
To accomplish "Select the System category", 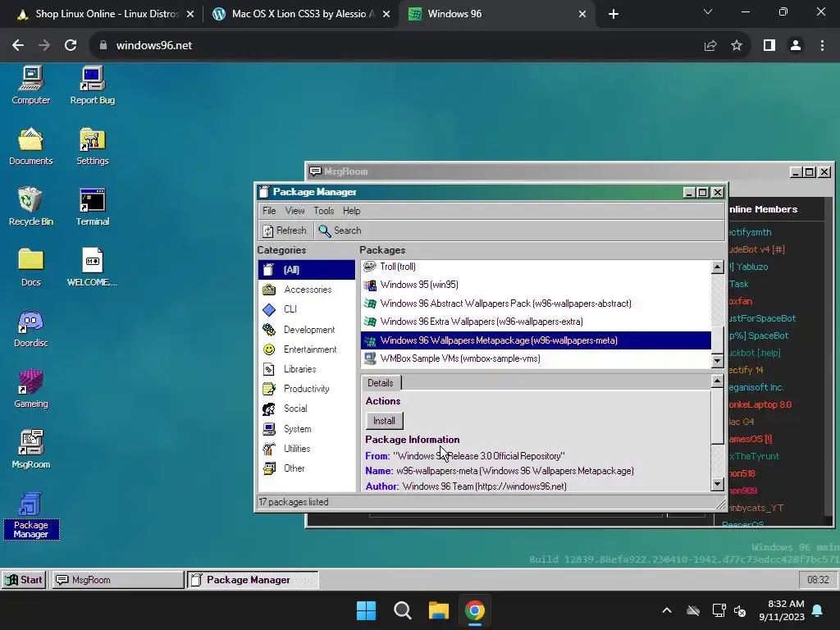I will coord(307,428).
